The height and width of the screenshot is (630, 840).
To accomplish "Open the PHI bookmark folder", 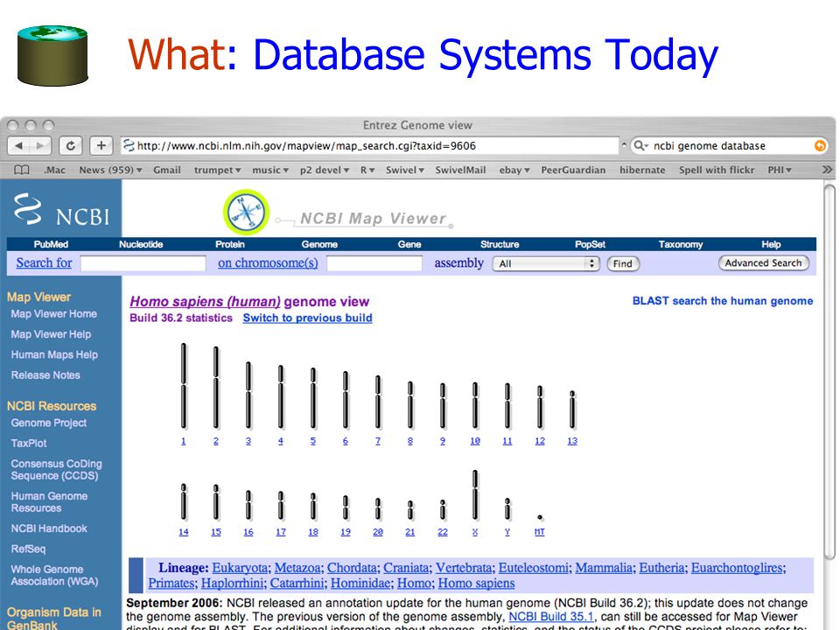I will coord(780,170).
